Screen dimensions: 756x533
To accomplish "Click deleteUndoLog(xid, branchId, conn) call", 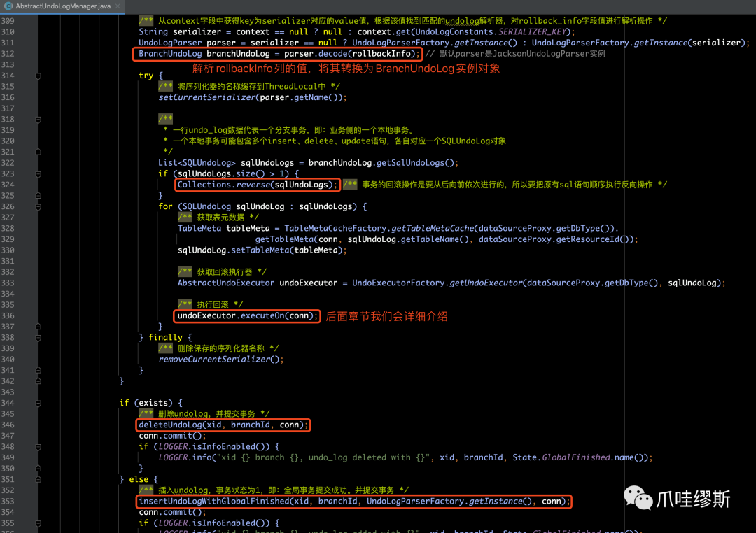I will 223,425.
